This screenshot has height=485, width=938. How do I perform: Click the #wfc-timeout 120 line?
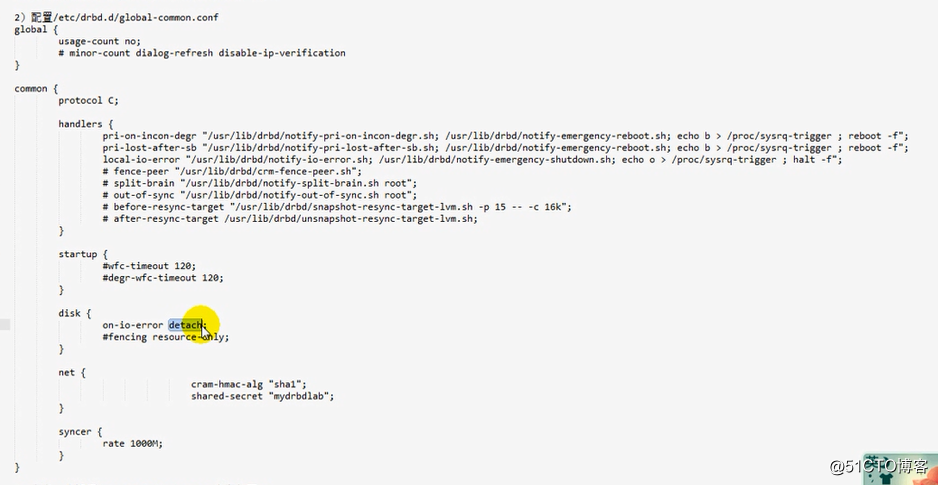(149, 266)
